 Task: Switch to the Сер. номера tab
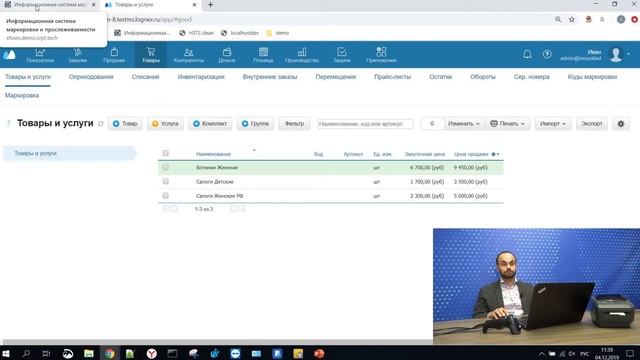531,77
